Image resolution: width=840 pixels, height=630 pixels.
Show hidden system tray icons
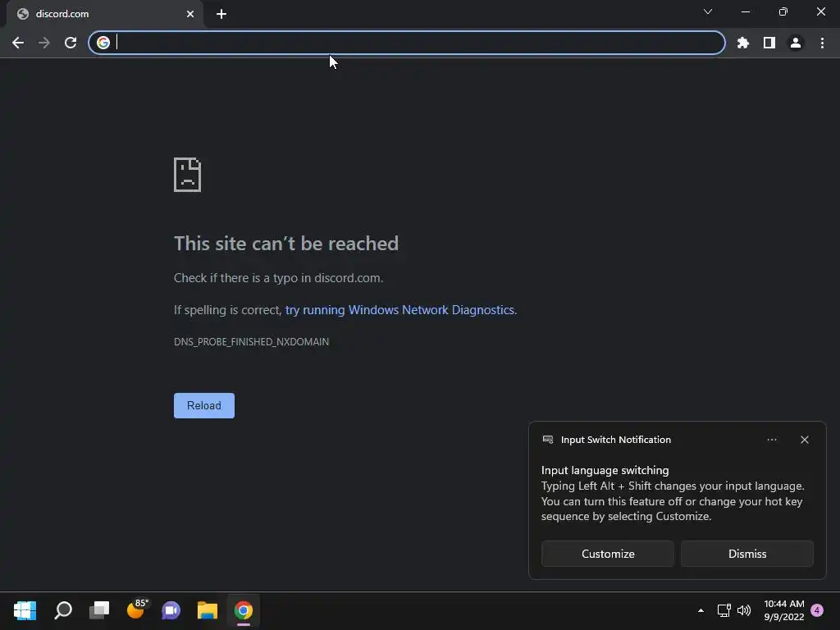pos(701,610)
